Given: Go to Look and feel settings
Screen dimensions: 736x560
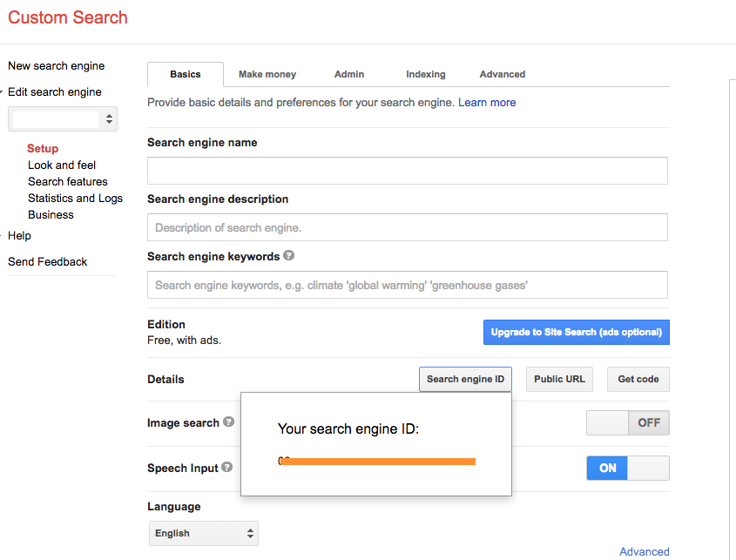Looking at the screenshot, I should pos(61,165).
